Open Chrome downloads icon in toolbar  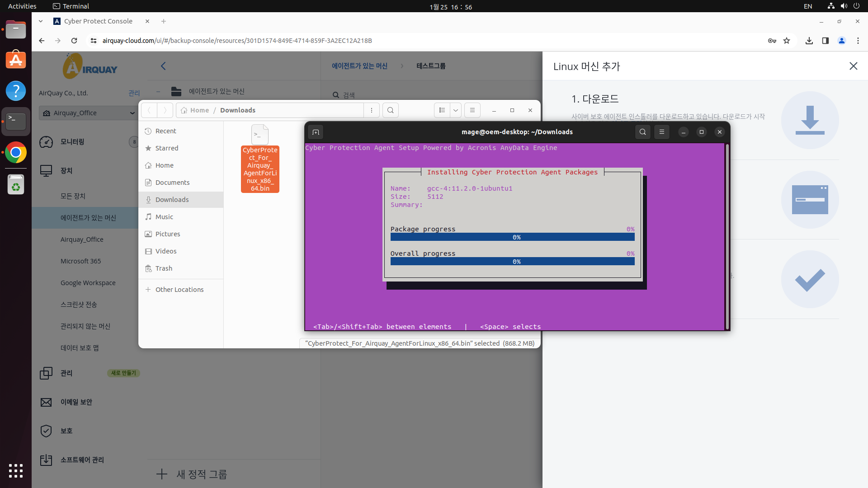tap(809, 41)
